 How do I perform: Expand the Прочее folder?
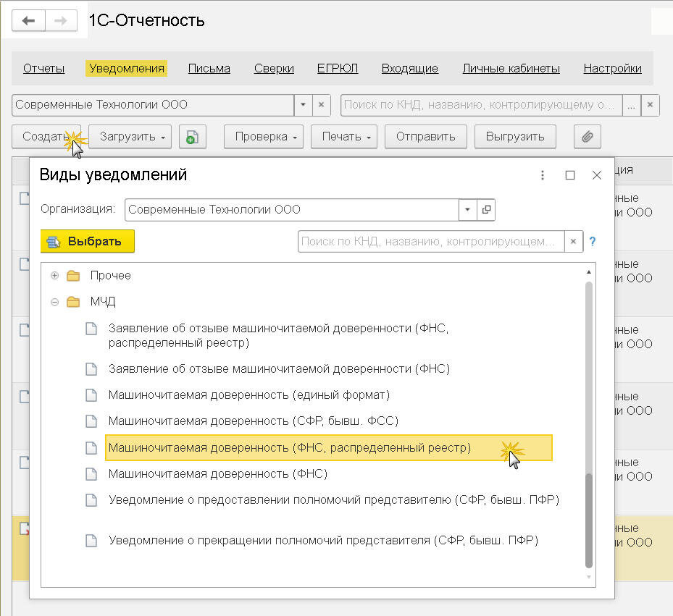[54, 275]
